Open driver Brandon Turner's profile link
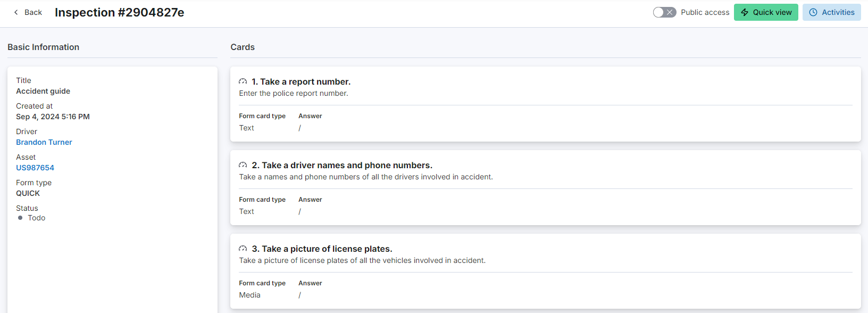The height and width of the screenshot is (313, 868). tap(44, 142)
